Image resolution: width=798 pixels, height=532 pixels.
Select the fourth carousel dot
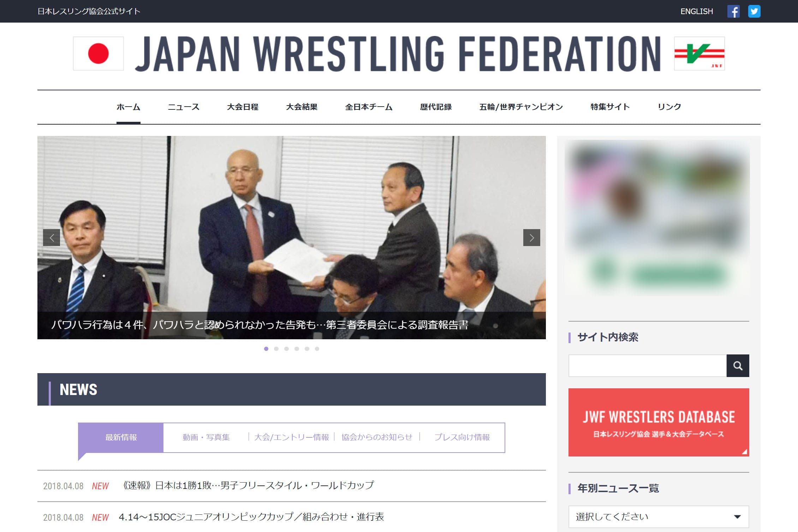click(x=297, y=349)
